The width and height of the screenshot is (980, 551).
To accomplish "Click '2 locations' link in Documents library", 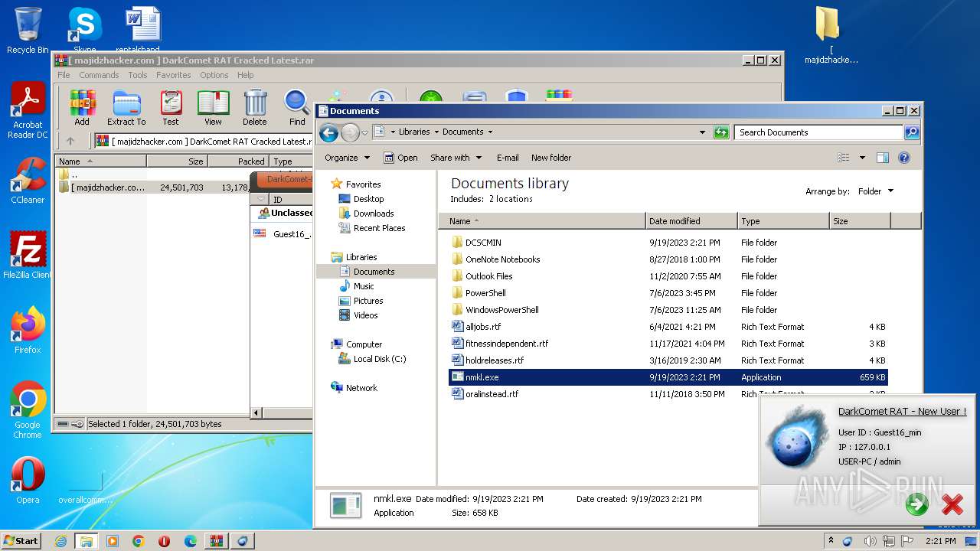I will pyautogui.click(x=511, y=199).
